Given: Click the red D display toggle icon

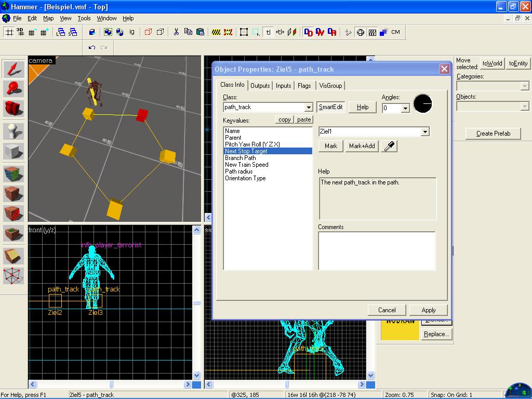Looking at the screenshot, I should 308,32.
